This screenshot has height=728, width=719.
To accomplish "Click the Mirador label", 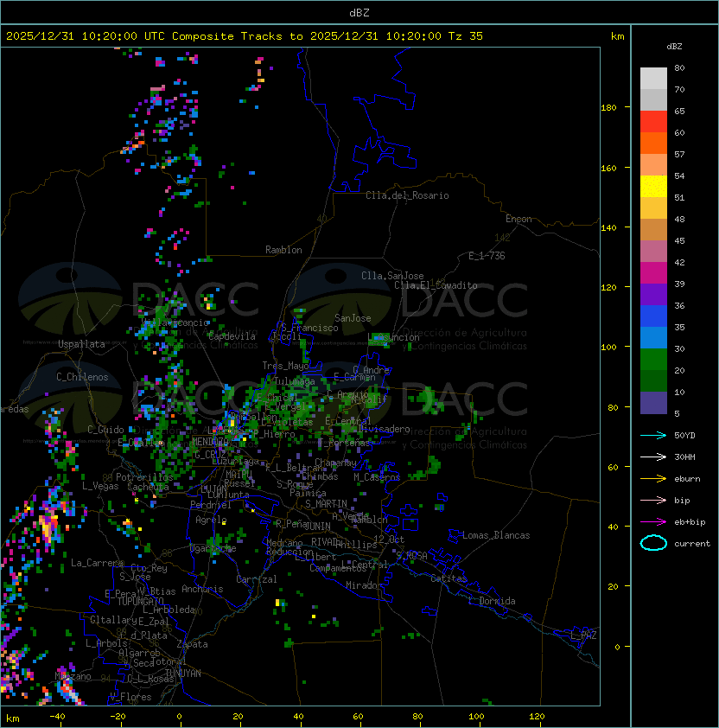I will tap(364, 585).
